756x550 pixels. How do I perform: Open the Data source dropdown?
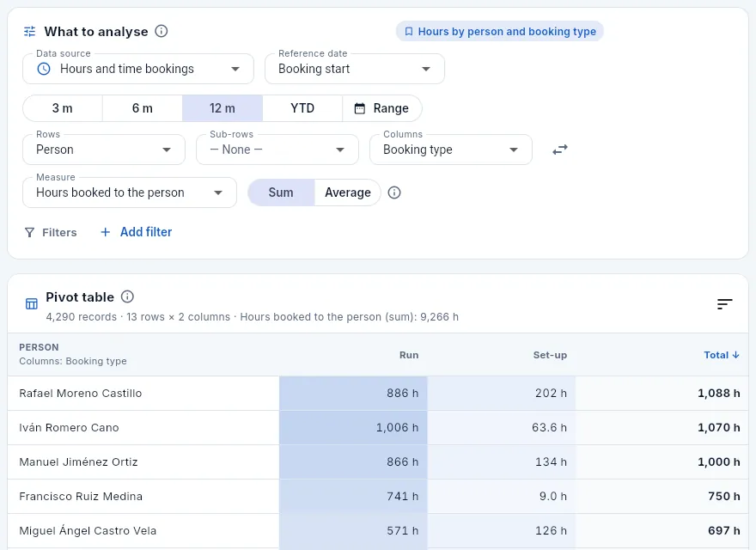(x=138, y=69)
